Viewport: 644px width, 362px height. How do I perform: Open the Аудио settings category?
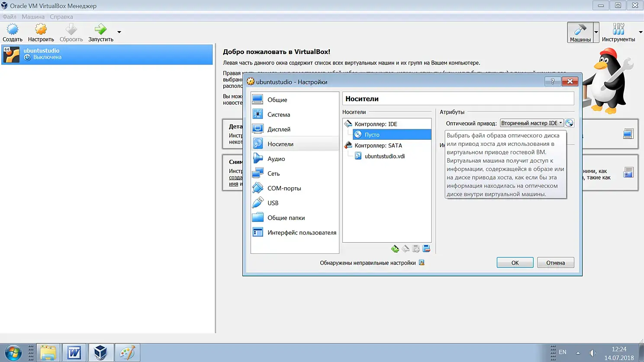(x=295, y=159)
